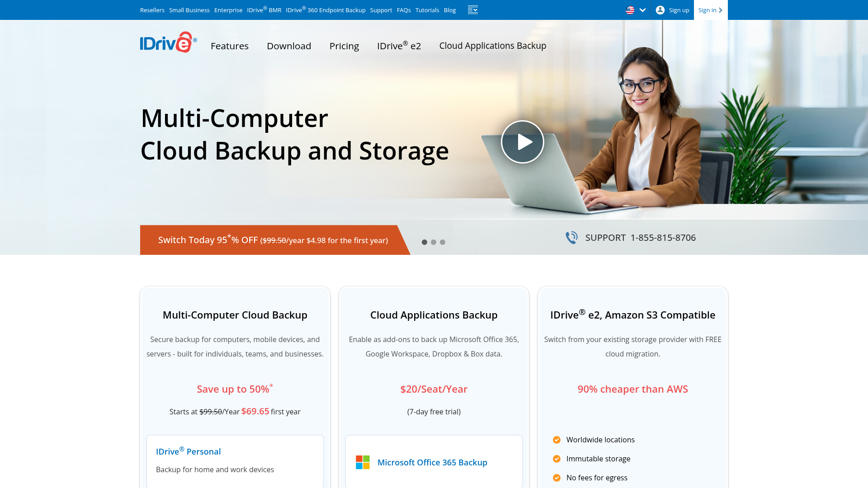The width and height of the screenshot is (868, 488).
Task: Click the IDrive logo
Action: click(x=168, y=42)
